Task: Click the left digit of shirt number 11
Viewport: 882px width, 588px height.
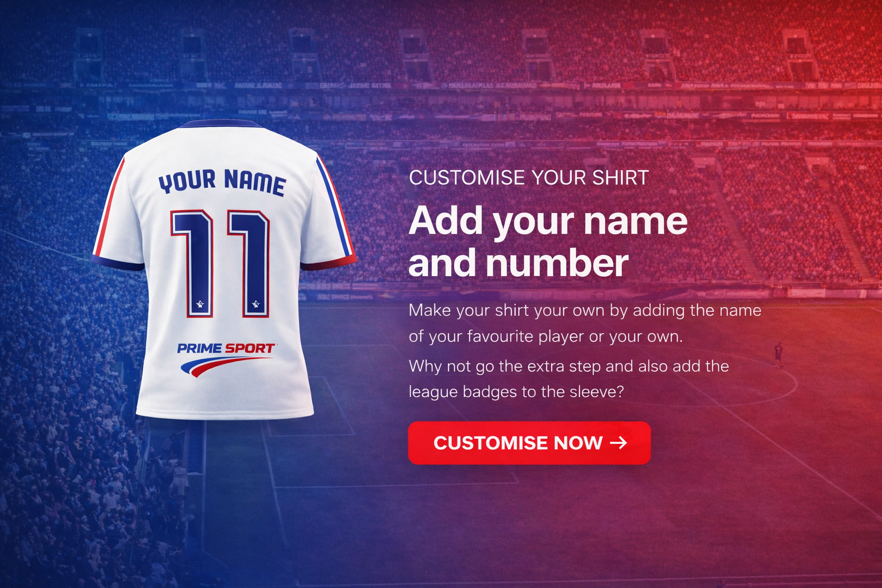Action: pos(194,263)
